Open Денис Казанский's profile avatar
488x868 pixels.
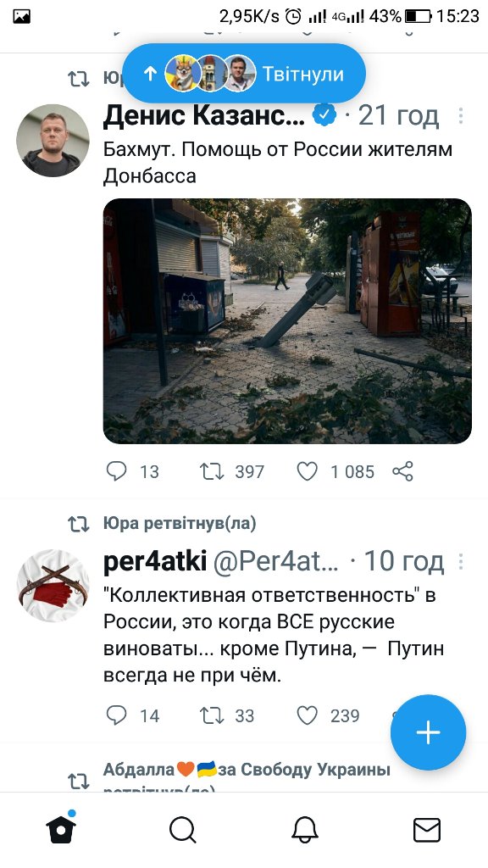(53, 141)
